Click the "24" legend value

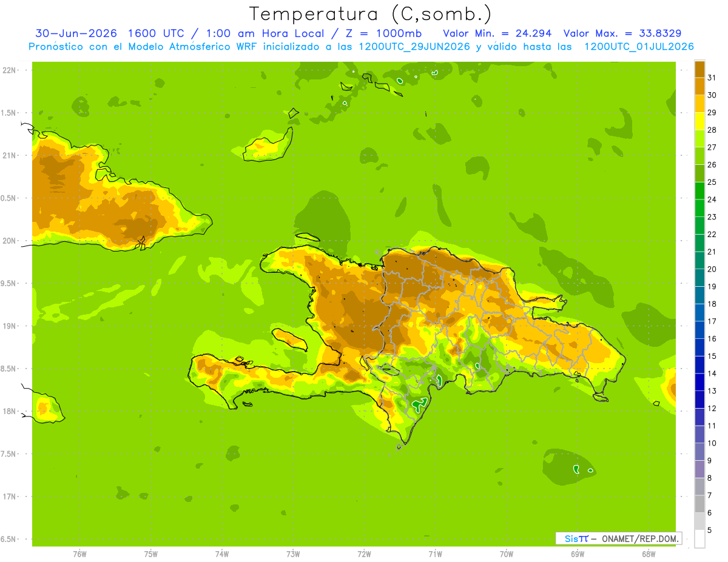pos(712,199)
